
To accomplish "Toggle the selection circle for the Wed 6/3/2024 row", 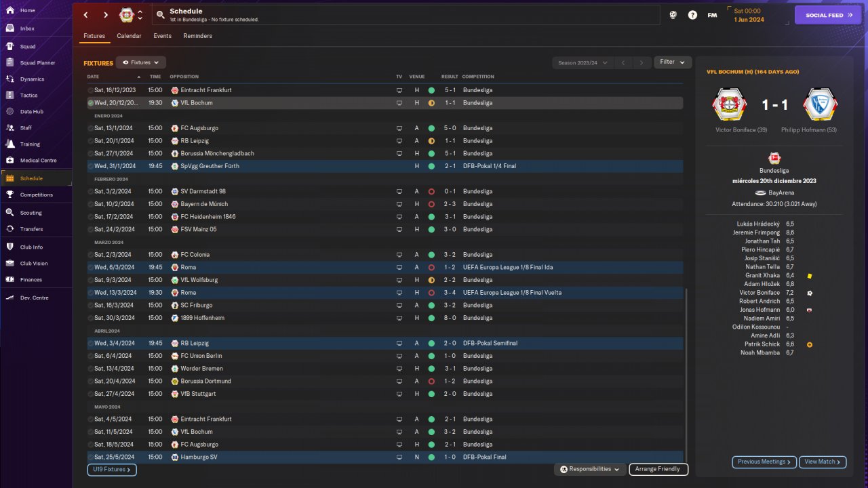I will [91, 267].
